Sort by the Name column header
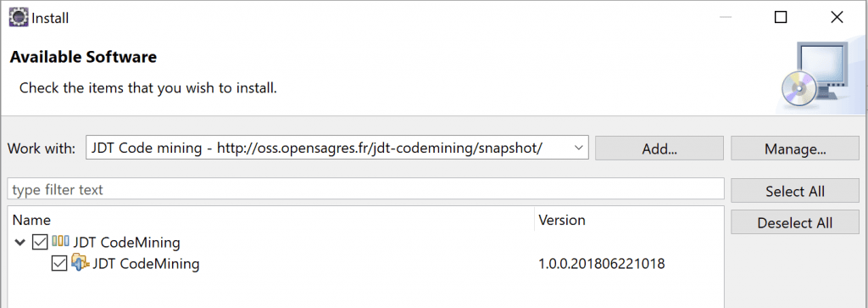Image resolution: width=868 pixels, height=308 pixels. coord(271,220)
